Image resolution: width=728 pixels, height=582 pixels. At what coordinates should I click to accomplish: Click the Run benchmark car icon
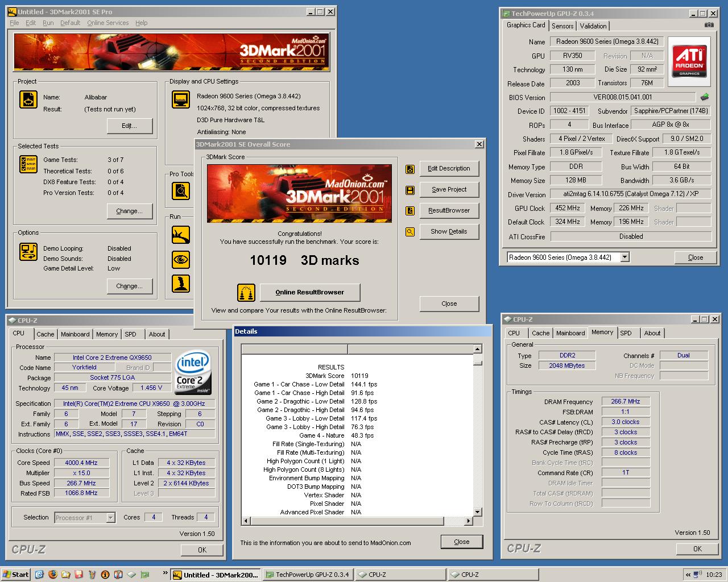click(x=181, y=234)
